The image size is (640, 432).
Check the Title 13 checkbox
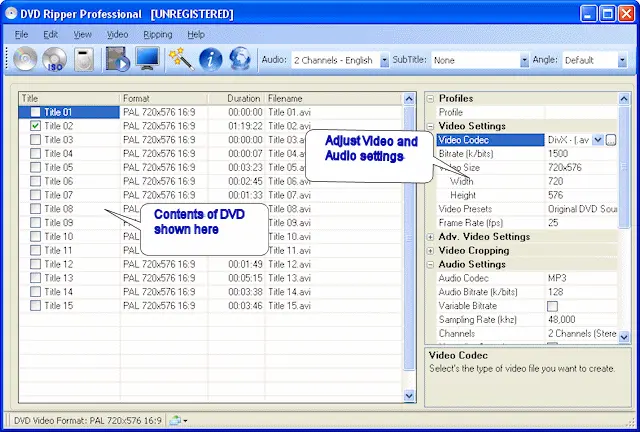point(36,278)
